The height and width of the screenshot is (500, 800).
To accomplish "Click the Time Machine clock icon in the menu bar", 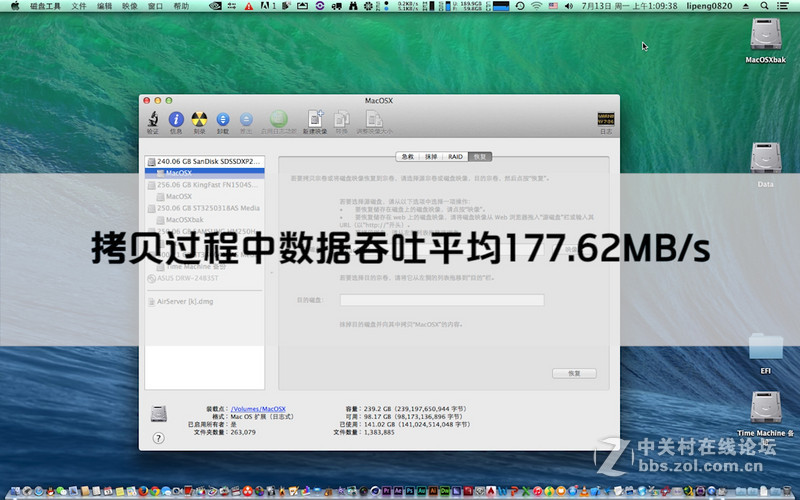I will pyautogui.click(x=519, y=6).
